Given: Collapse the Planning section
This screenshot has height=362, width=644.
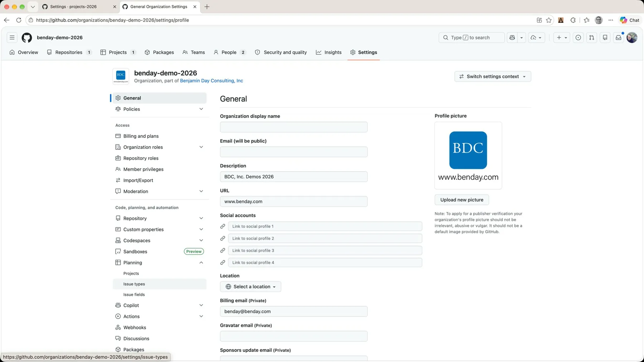Looking at the screenshot, I should pyautogui.click(x=201, y=263).
